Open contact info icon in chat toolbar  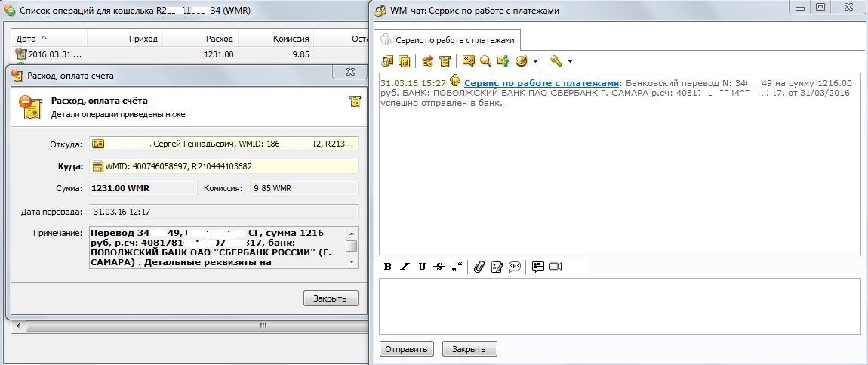pyautogui.click(x=387, y=61)
